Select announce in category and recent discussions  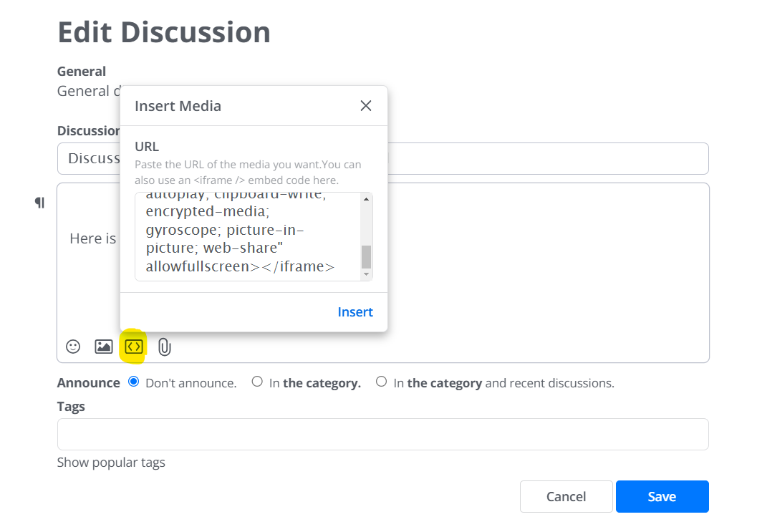tap(381, 382)
